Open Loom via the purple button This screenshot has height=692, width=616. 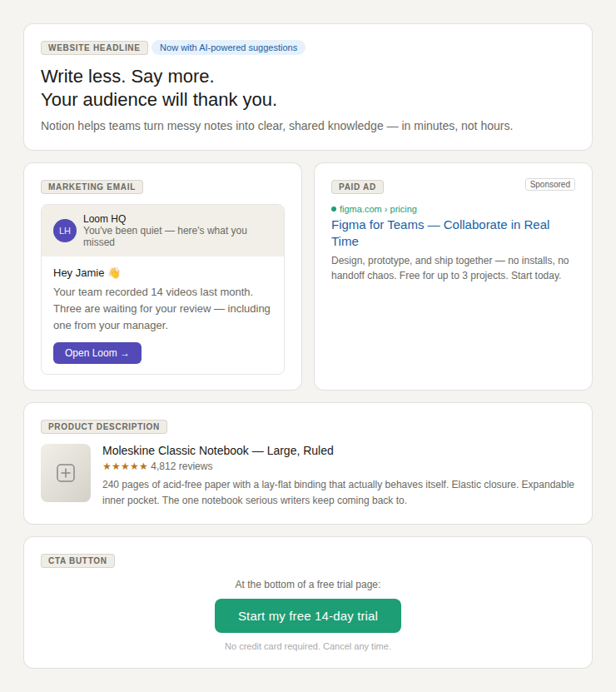point(97,353)
